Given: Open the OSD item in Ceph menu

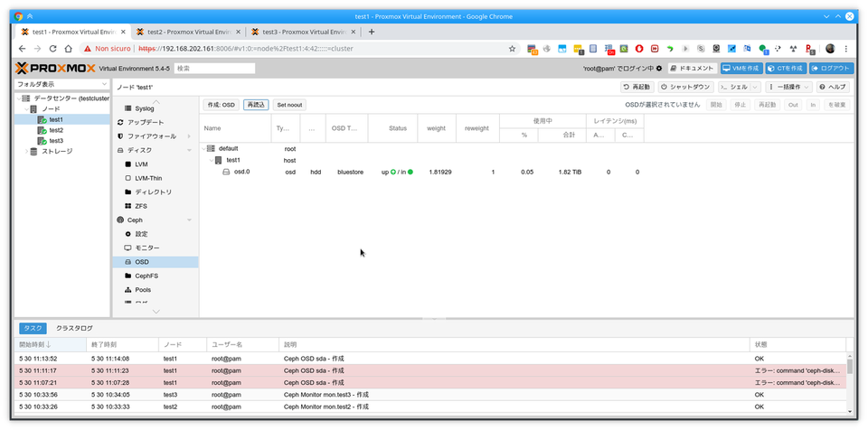Looking at the screenshot, I should point(141,262).
